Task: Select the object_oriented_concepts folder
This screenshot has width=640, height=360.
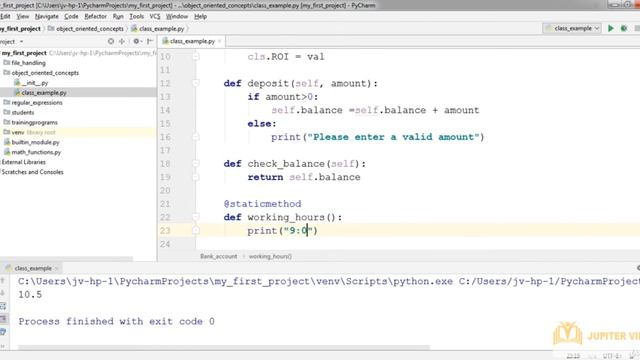Action: (45, 73)
